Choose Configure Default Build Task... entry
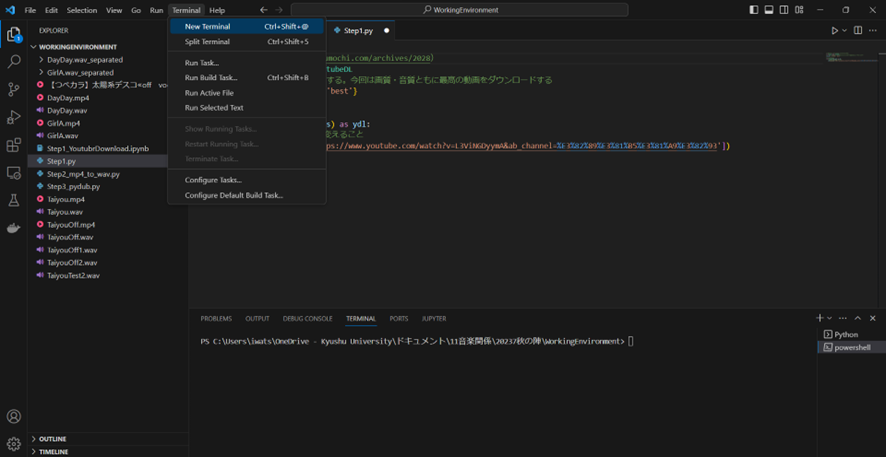The width and height of the screenshot is (886, 457). [x=246, y=195]
